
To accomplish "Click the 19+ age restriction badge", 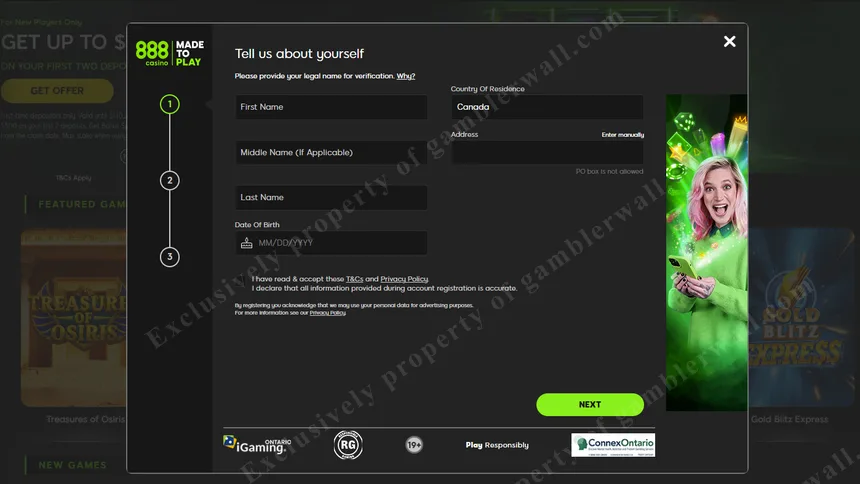I will [414, 444].
